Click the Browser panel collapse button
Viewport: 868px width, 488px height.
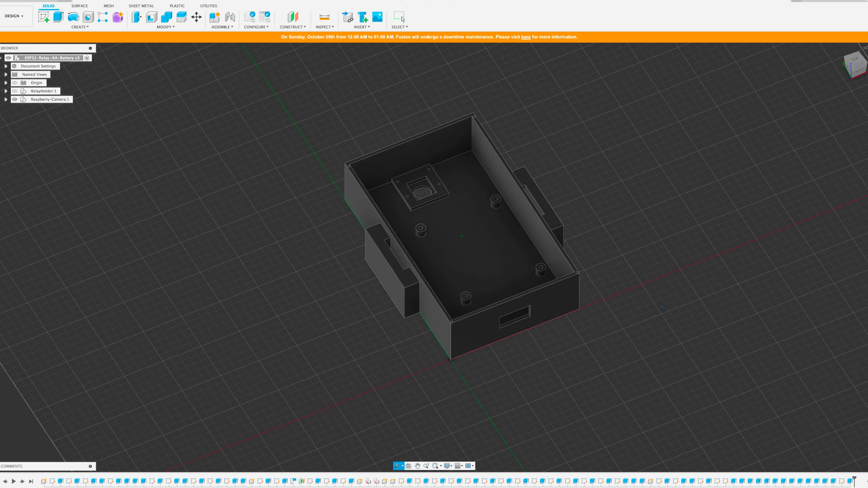click(91, 48)
